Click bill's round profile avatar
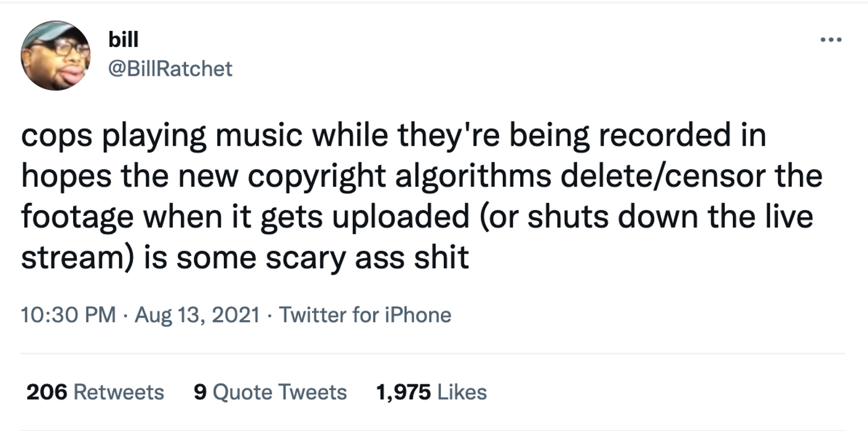This screenshot has width=868, height=431. tap(55, 55)
